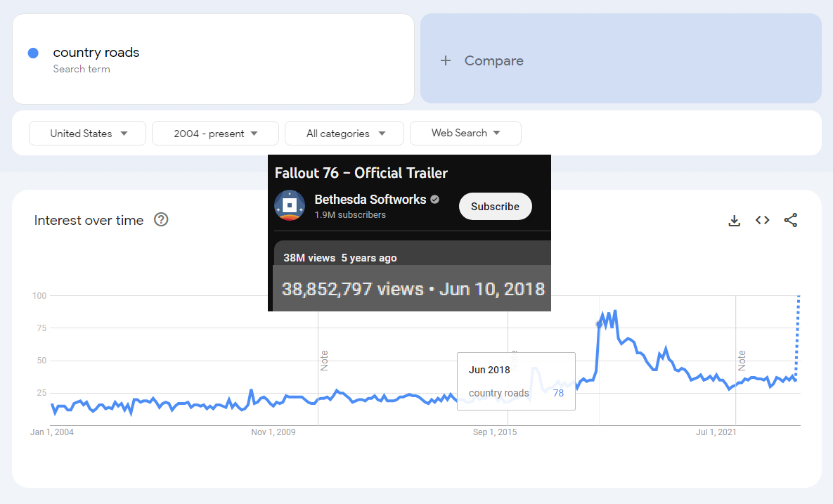
Task: Click the plus icon beside Compare
Action: 446,60
